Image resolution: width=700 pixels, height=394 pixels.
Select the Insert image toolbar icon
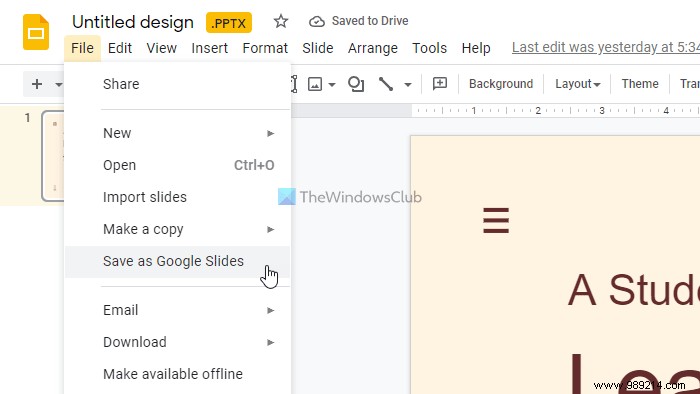[x=315, y=84]
